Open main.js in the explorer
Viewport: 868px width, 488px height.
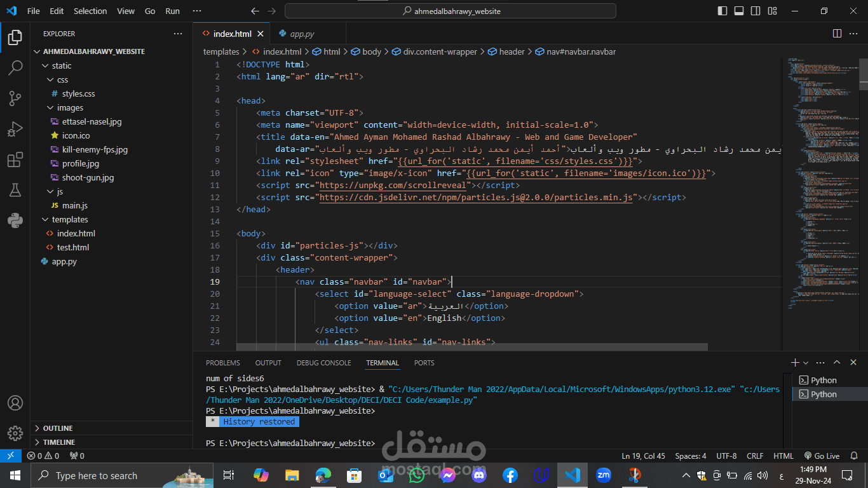point(111,205)
